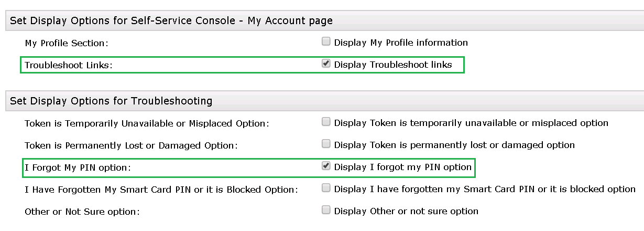644x231 pixels.
Task: Enable the forgotten Smart Card PIN or blocked checkbox
Action: [326, 188]
